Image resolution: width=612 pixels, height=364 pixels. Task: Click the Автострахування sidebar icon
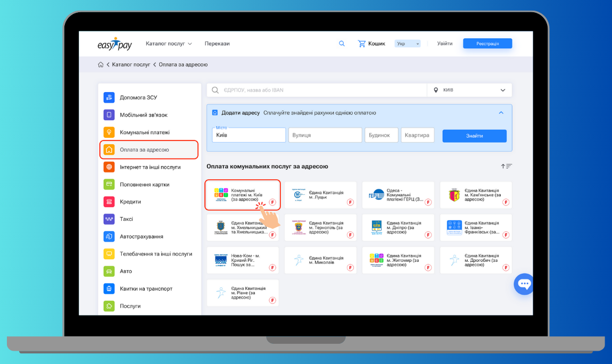[109, 236]
